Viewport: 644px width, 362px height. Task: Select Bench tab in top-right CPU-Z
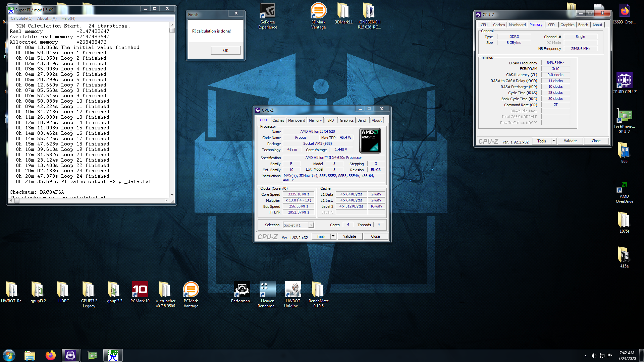pos(583,25)
